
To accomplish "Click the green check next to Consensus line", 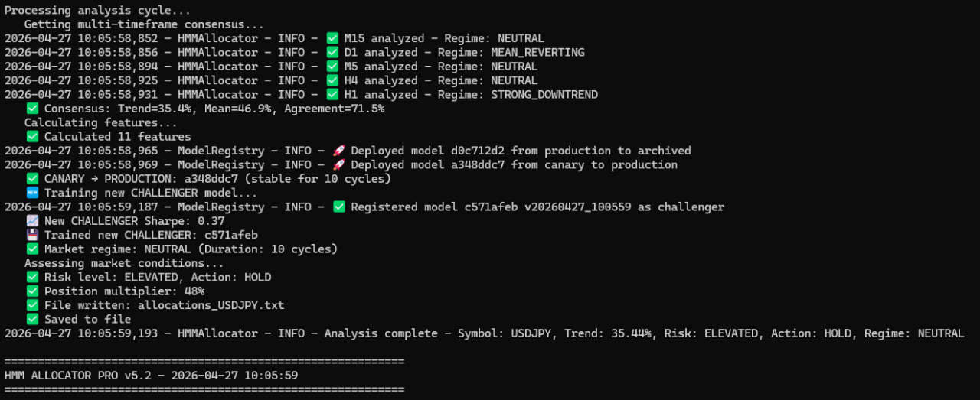I will pos(32,109).
